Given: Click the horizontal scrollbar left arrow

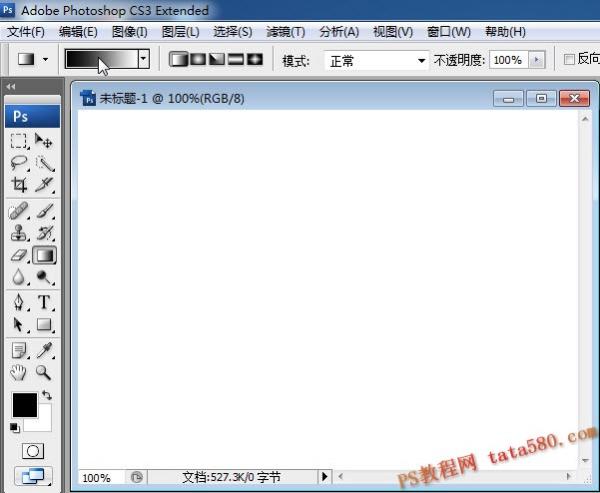Looking at the screenshot, I should point(340,477).
